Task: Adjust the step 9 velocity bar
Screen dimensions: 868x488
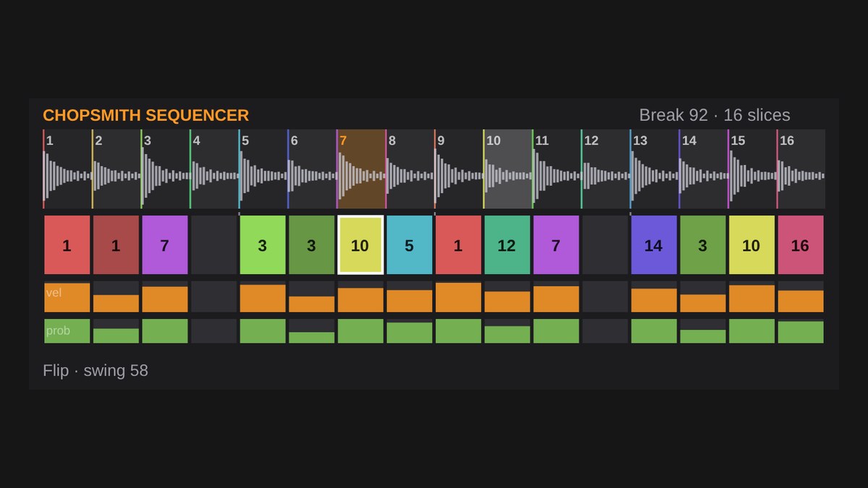Action: coord(459,296)
